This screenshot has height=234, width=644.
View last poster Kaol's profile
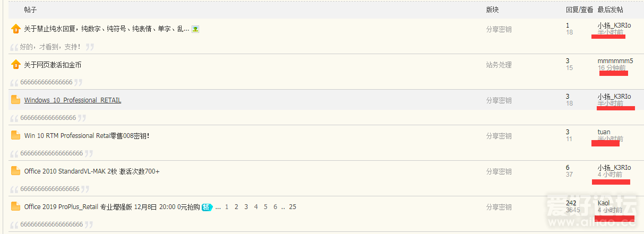(604, 203)
